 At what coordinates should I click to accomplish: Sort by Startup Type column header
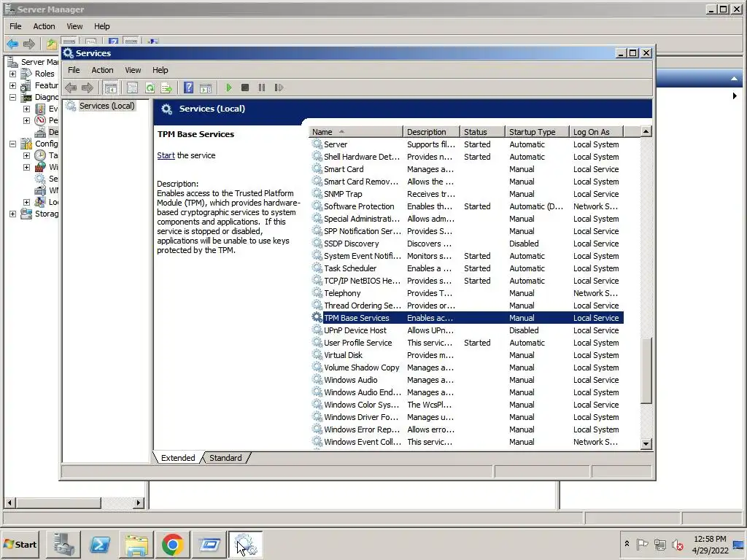pyautogui.click(x=537, y=132)
